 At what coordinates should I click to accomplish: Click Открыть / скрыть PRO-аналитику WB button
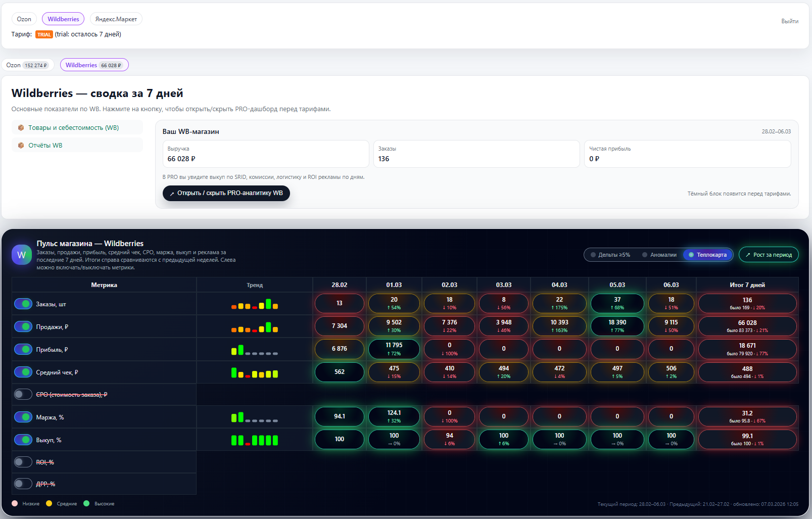tap(226, 193)
